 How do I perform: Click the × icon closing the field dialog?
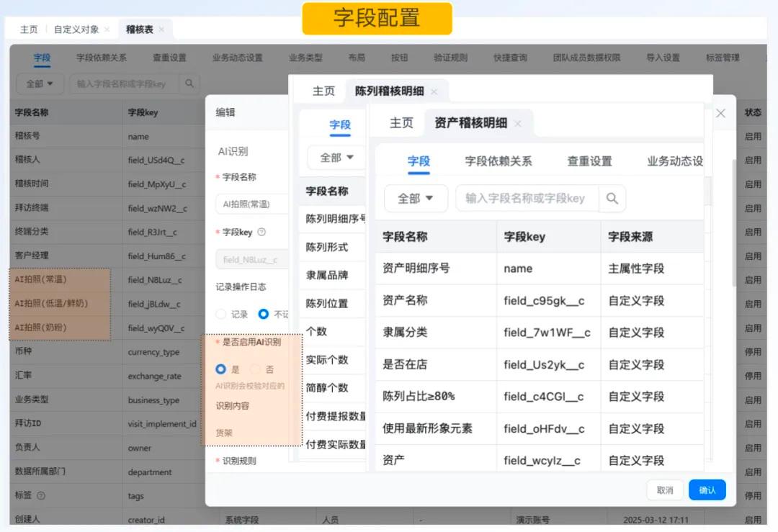tap(720, 113)
